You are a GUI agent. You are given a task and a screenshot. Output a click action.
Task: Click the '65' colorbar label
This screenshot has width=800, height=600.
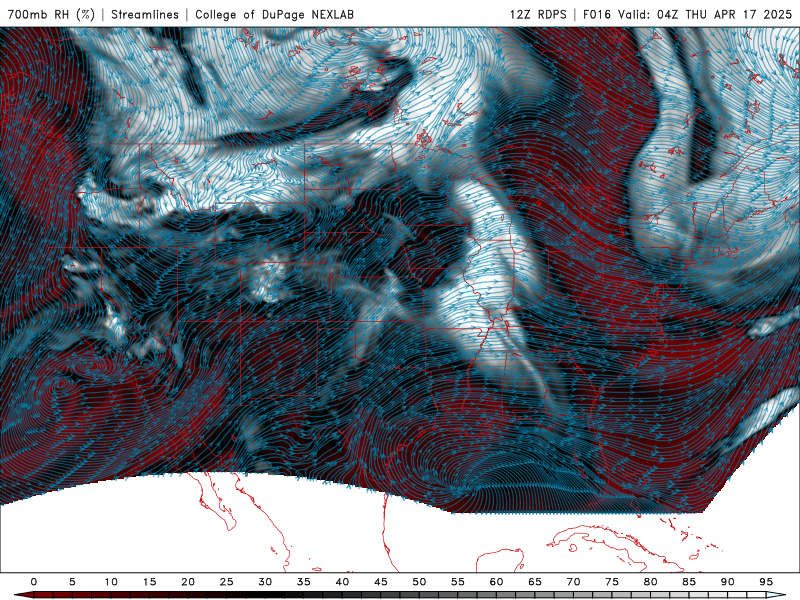tap(535, 582)
